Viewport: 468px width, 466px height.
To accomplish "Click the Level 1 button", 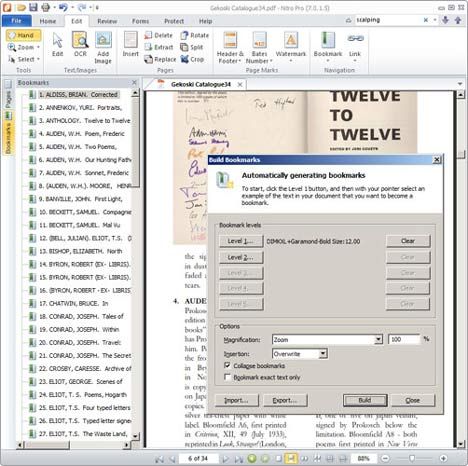I will 241,241.
